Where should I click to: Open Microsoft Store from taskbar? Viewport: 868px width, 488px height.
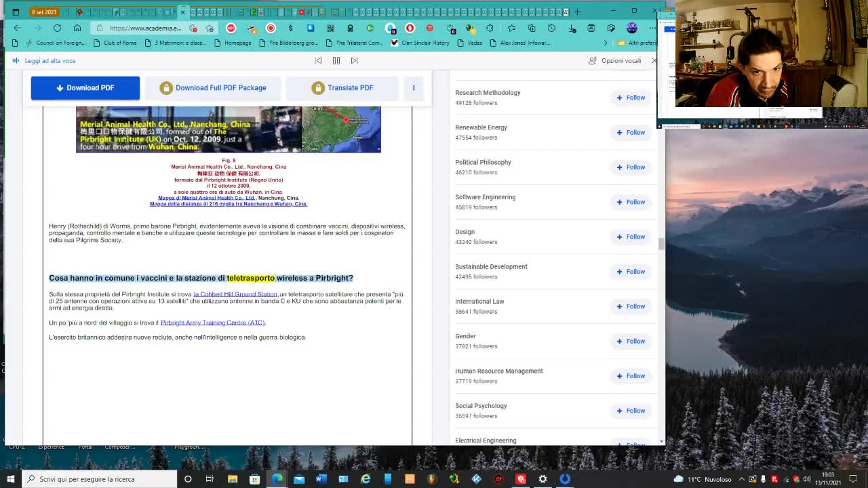255,479
